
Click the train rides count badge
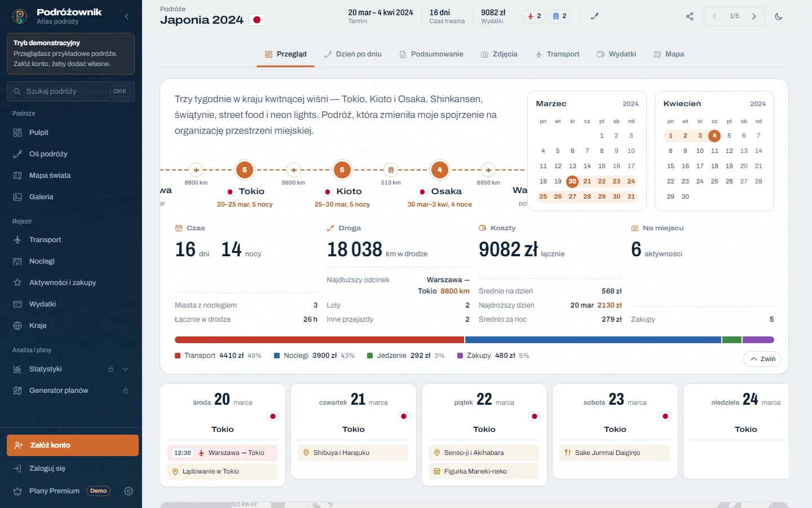tap(559, 16)
